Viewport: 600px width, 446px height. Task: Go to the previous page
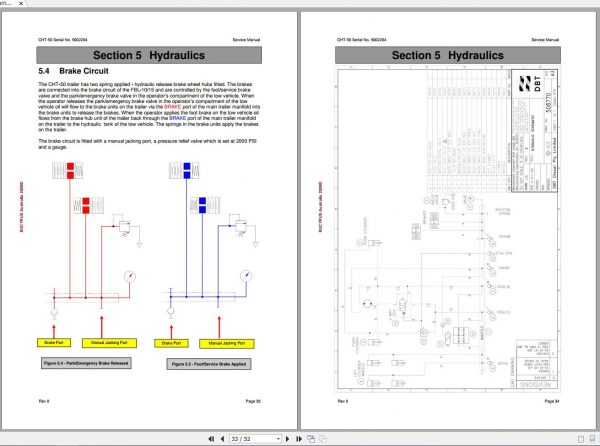pyautogui.click(x=222, y=439)
